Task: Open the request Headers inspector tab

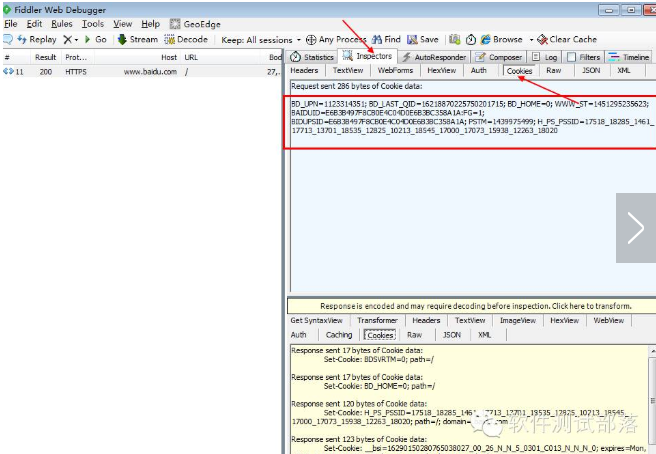Action: tap(304, 71)
